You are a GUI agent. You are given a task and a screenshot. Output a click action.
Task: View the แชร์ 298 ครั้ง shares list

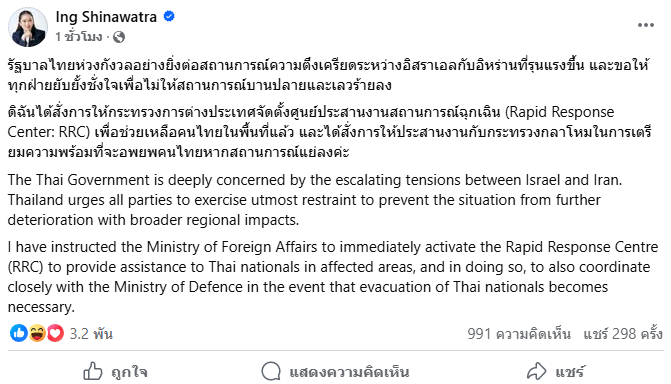623,333
